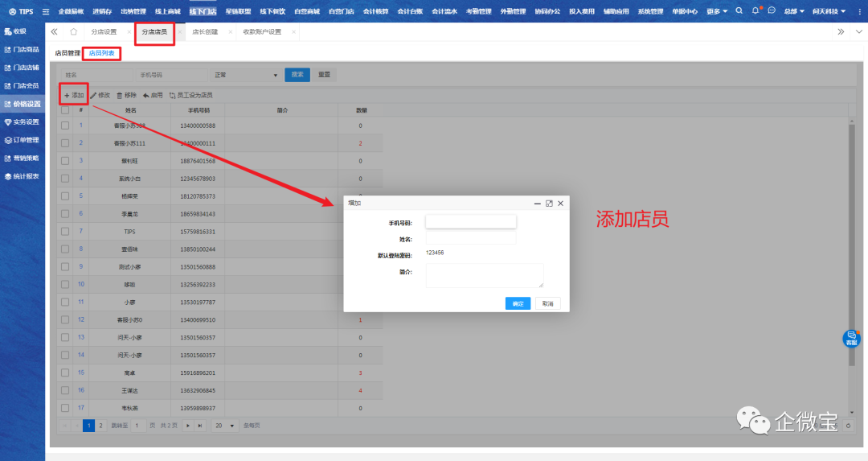Click the hamburger menu icon beside TIPS
868x461 pixels.
45,11
